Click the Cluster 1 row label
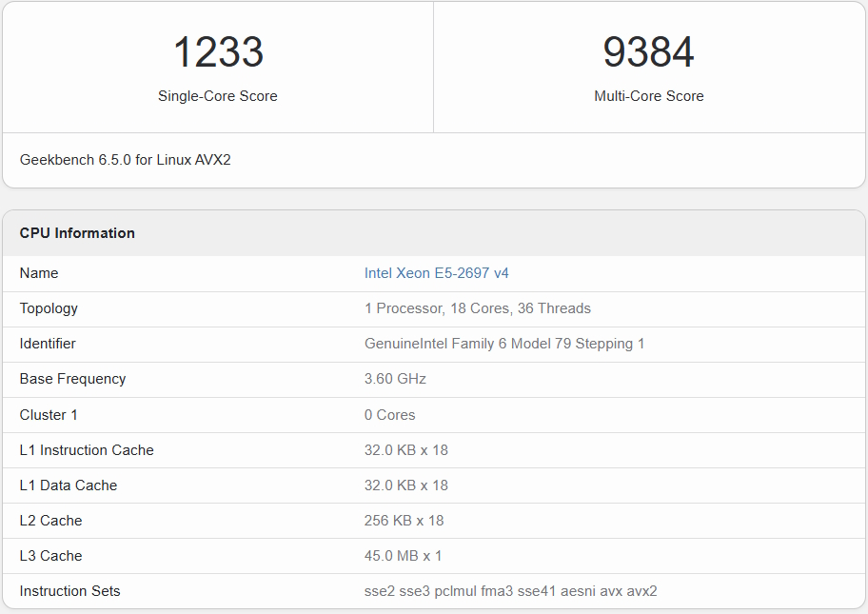Image resolution: width=868 pixels, height=614 pixels. pyautogui.click(x=49, y=415)
